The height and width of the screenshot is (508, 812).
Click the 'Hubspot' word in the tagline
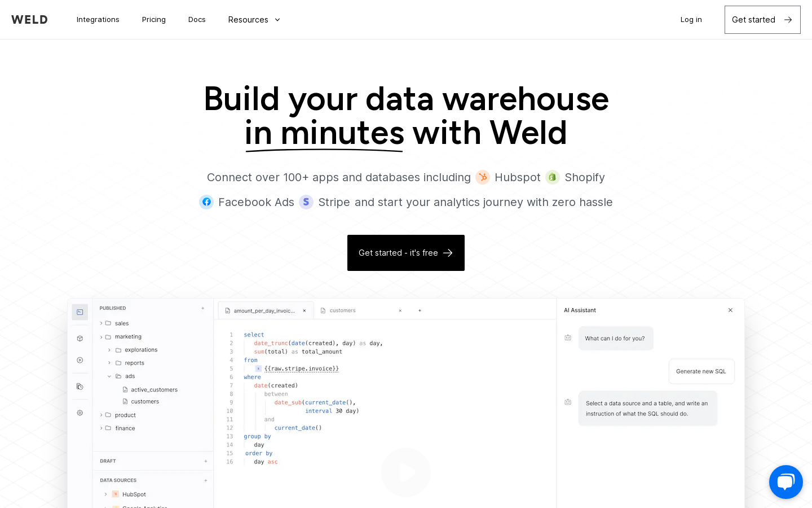coord(518,177)
